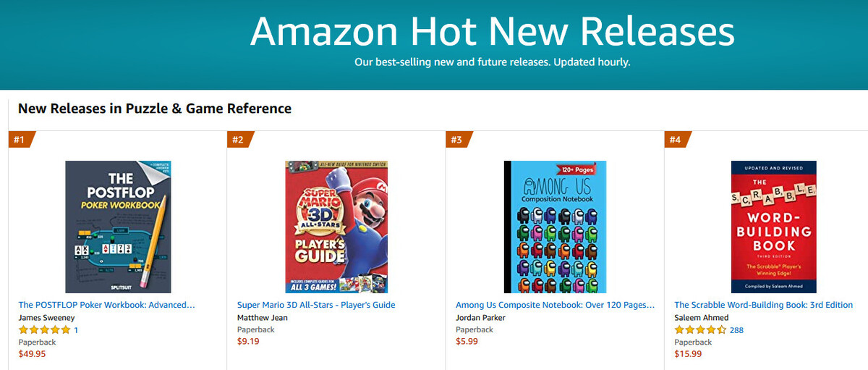Open the 288 reviews count link
Screen dimensions: 868x370
pyautogui.click(x=736, y=330)
